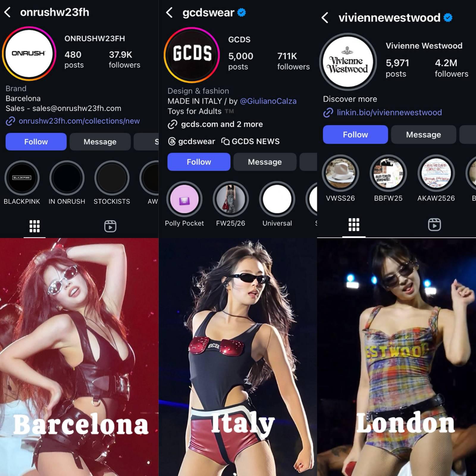Open GCDS profile picture story
Viewport: 476px width, 476px height.
point(192,55)
